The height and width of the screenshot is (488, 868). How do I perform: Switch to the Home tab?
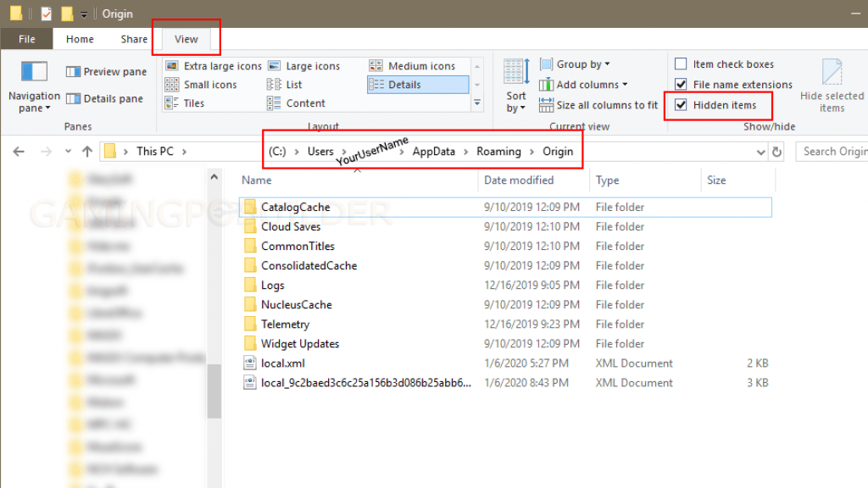click(79, 39)
